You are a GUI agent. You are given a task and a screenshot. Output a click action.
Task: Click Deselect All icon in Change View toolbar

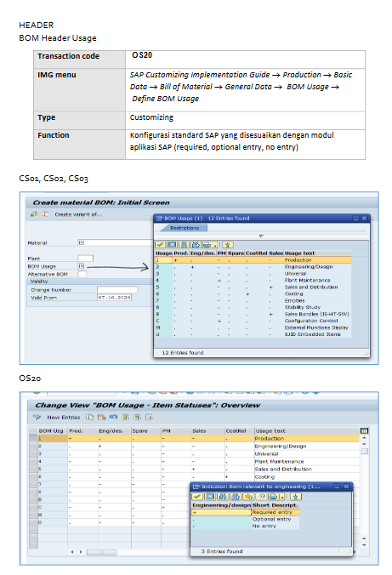(149, 417)
